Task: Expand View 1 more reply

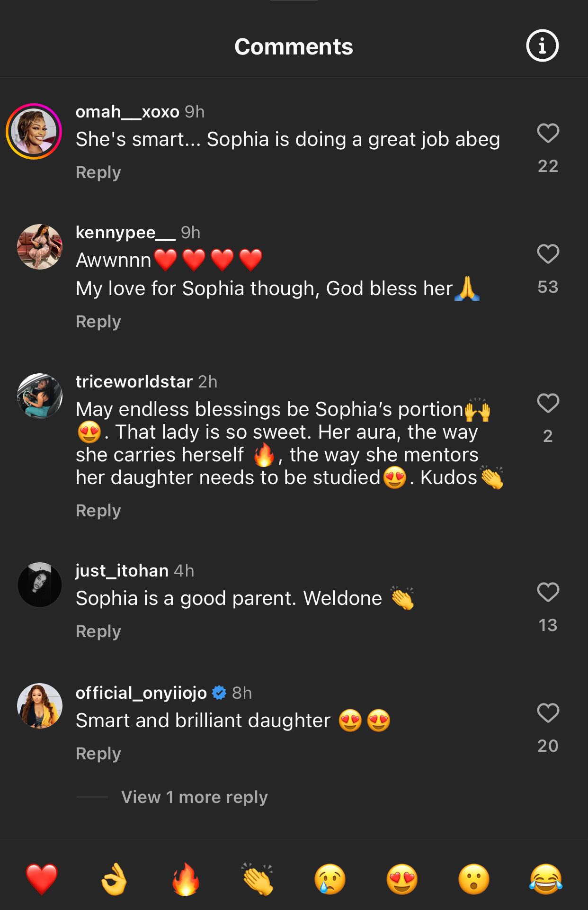Action: pyautogui.click(x=194, y=797)
